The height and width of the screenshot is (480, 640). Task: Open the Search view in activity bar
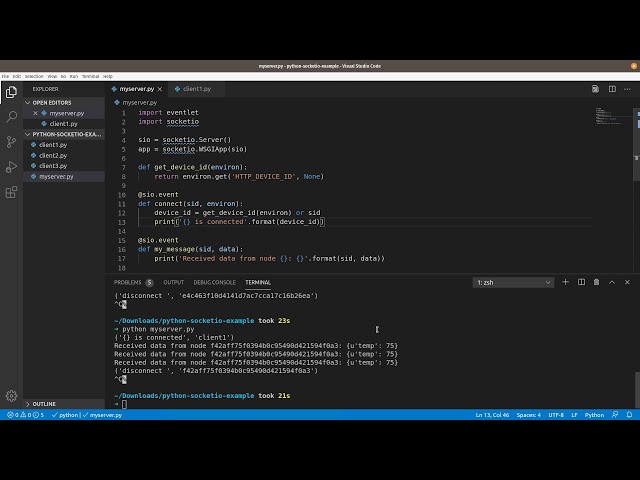click(x=11, y=117)
